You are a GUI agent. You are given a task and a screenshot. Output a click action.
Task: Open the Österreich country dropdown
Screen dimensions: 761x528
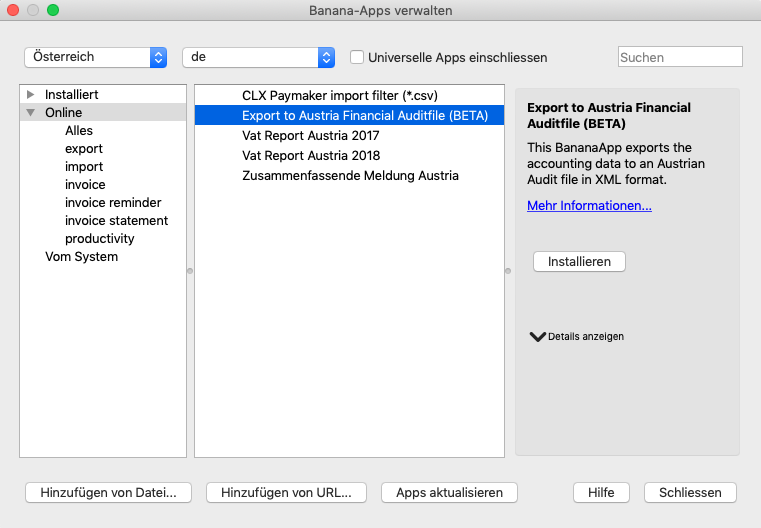point(96,57)
